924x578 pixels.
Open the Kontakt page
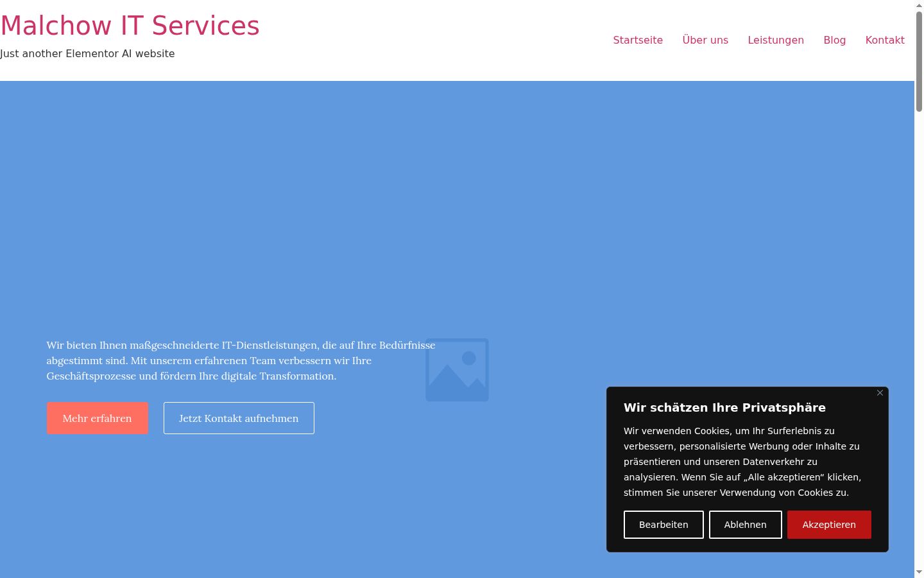click(885, 40)
